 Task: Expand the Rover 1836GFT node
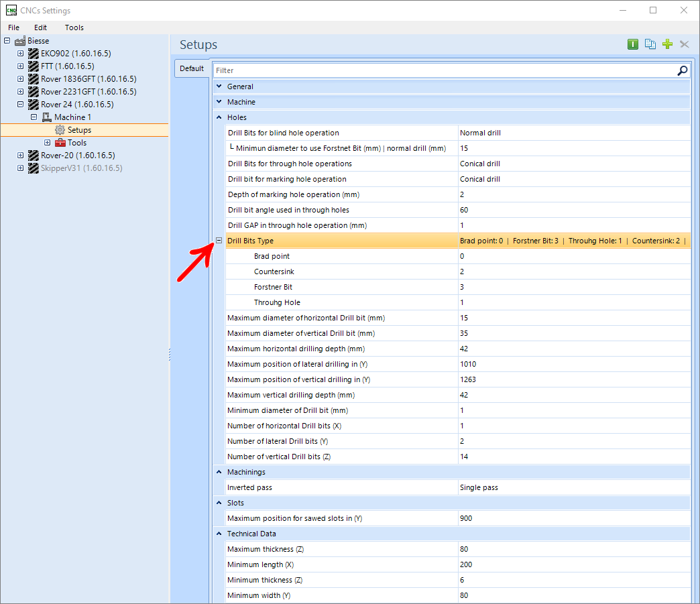pyautogui.click(x=21, y=79)
